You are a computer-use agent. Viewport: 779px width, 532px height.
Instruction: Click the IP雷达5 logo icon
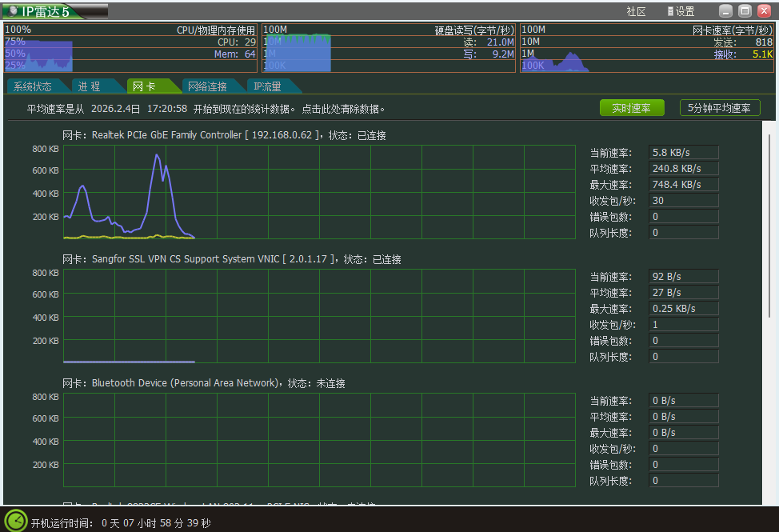pos(14,11)
